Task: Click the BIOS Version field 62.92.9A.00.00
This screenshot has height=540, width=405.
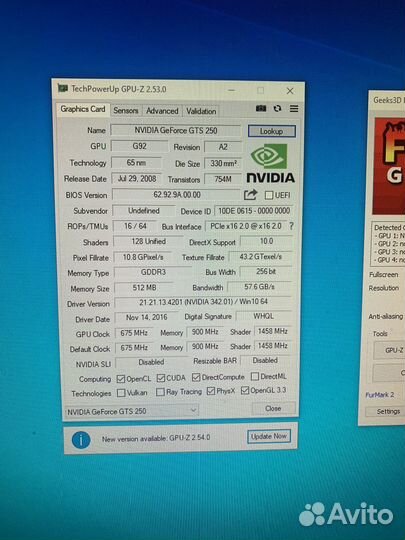Action: (x=177, y=195)
